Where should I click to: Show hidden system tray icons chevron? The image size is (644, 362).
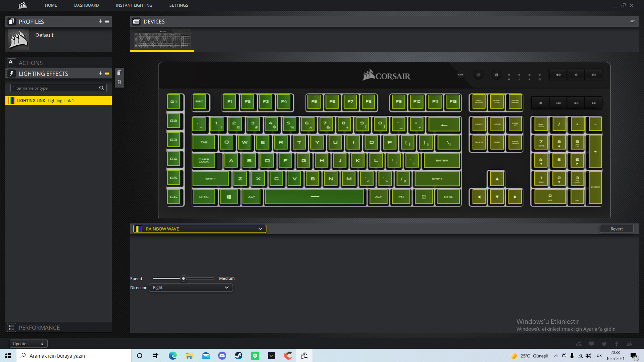[556, 356]
